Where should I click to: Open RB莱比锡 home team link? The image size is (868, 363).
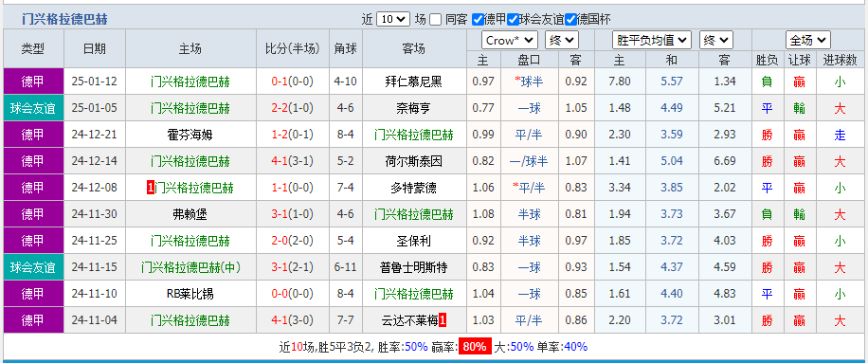[190, 294]
